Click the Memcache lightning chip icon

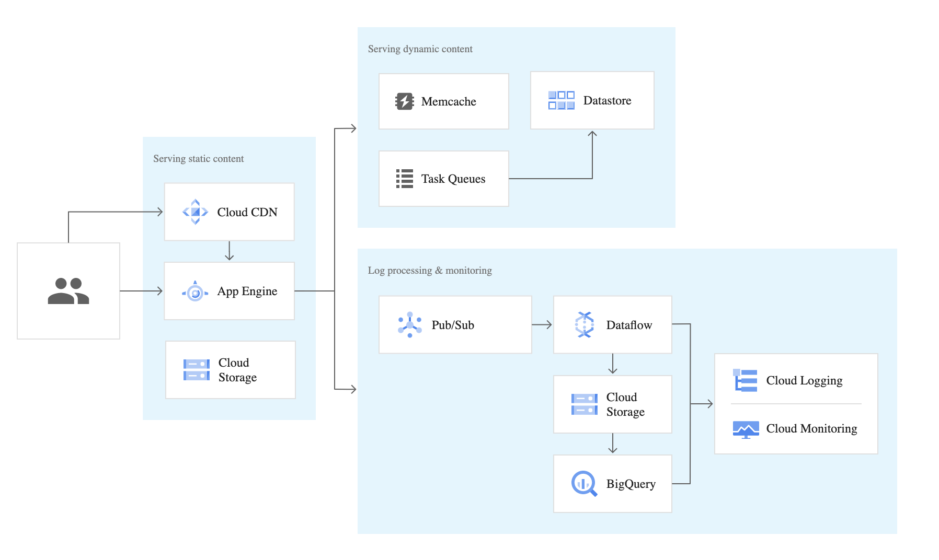[405, 101]
